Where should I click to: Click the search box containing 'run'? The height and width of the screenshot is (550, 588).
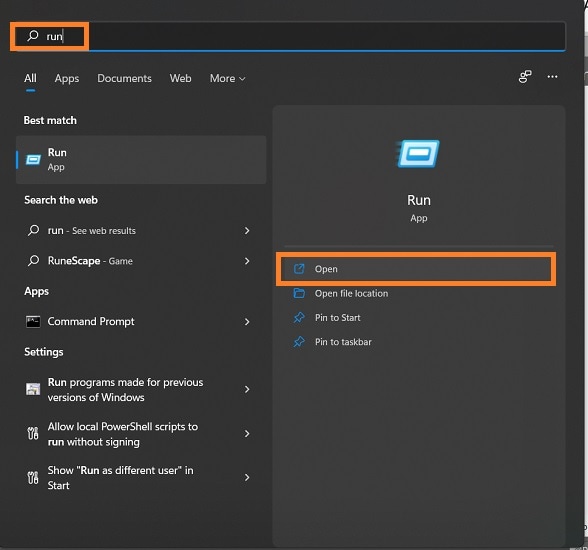(x=291, y=36)
